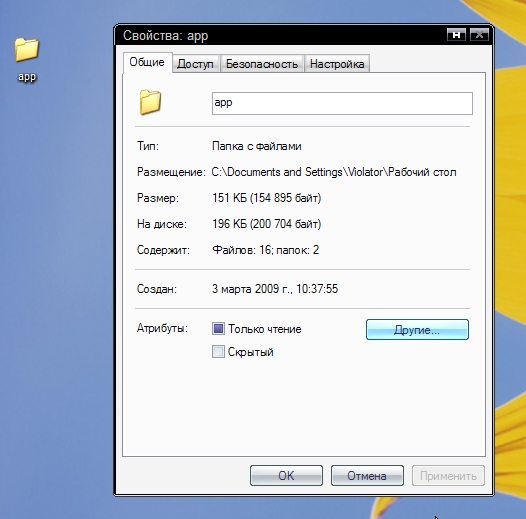This screenshot has width=526, height=519.
Task: Open the Доступ tab
Action: [x=195, y=64]
